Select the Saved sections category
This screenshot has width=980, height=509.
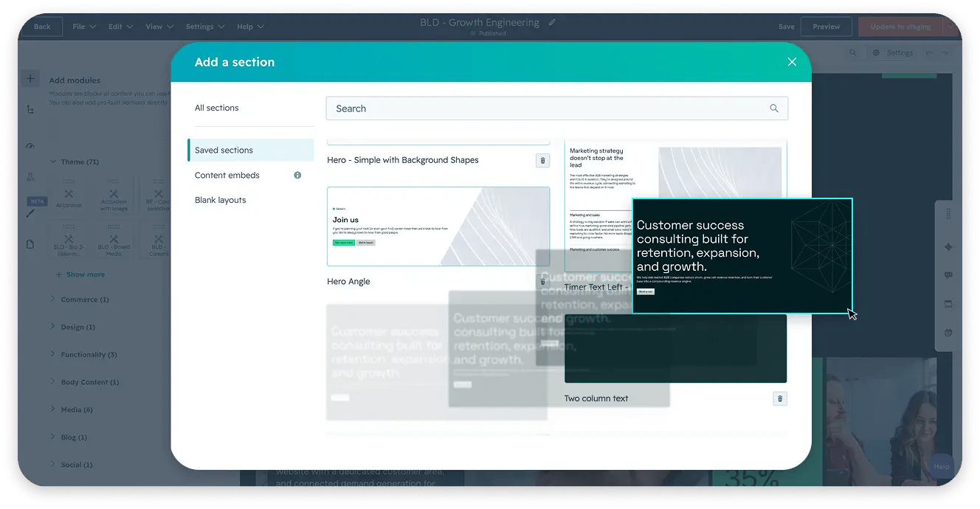pos(251,150)
